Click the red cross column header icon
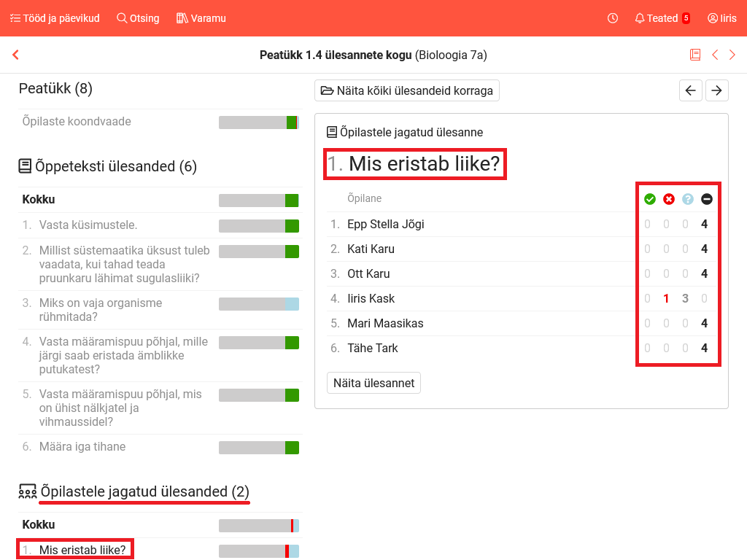The height and width of the screenshot is (560, 747). click(668, 199)
